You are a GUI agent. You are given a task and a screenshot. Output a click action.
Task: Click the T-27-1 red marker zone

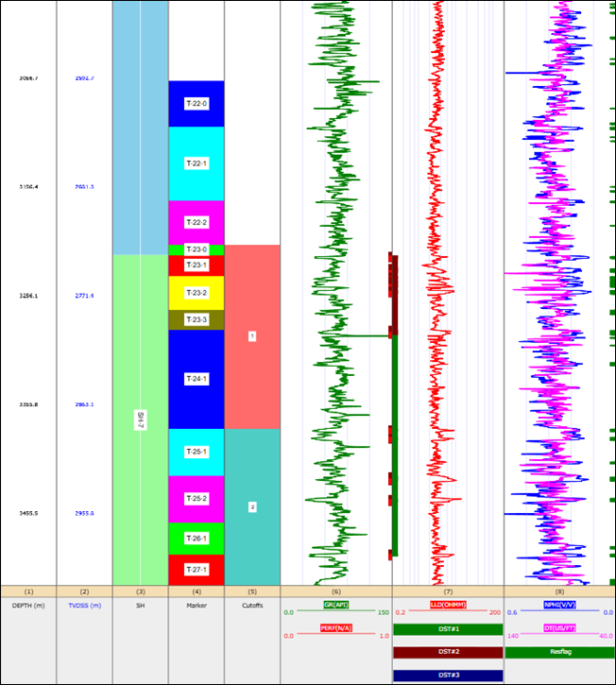point(197,570)
